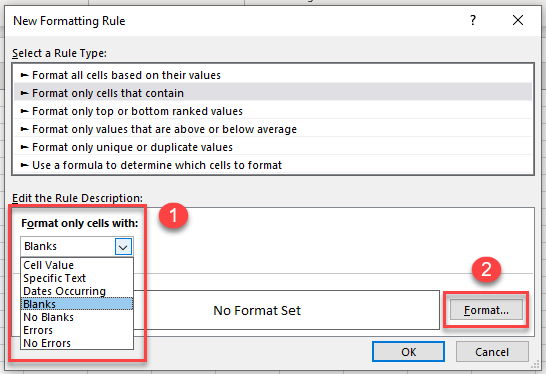Select 'Use a formula to determine which cells to format'
This screenshot has height=374, width=546.
(x=273, y=165)
